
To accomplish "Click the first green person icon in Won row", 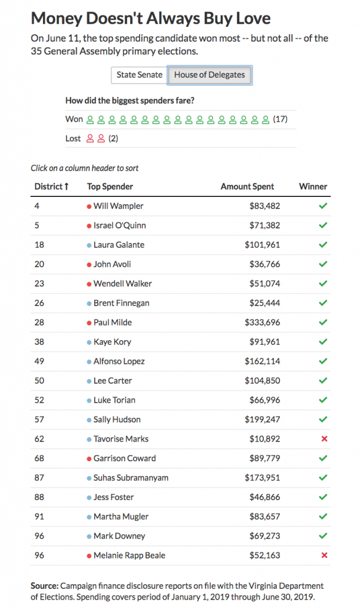I will [91, 119].
